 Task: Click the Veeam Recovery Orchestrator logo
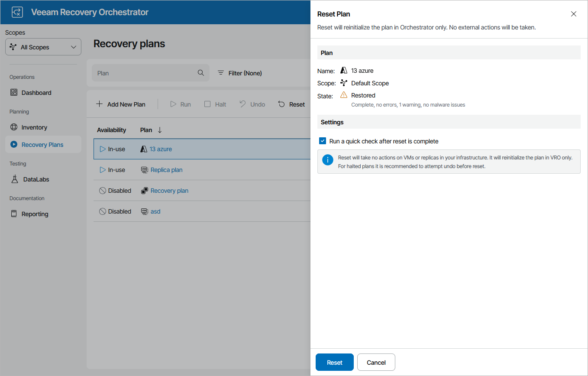click(x=17, y=12)
